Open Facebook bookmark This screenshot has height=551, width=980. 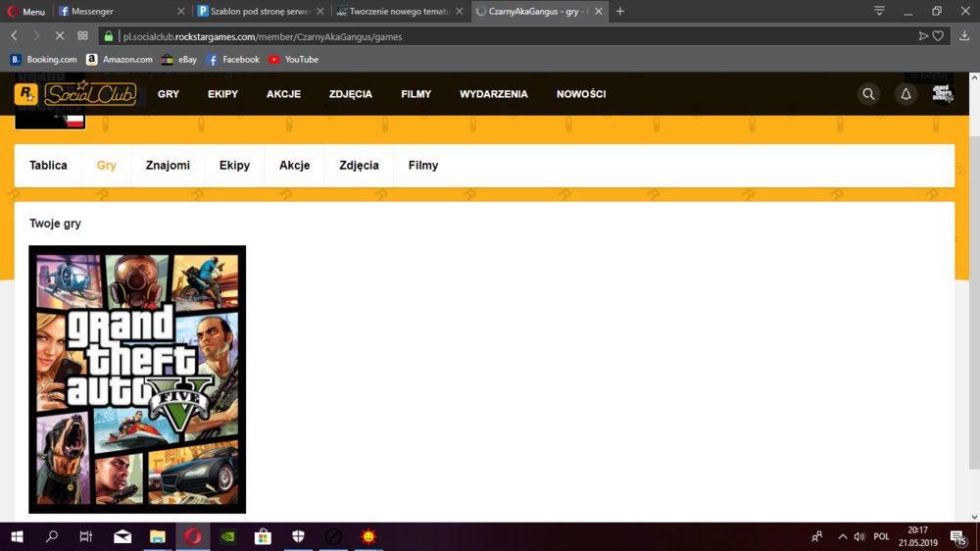click(232, 60)
